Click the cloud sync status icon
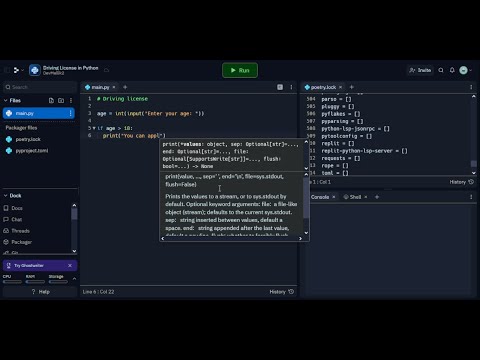This screenshot has width=480, height=360. pyautogui.click(x=107, y=70)
